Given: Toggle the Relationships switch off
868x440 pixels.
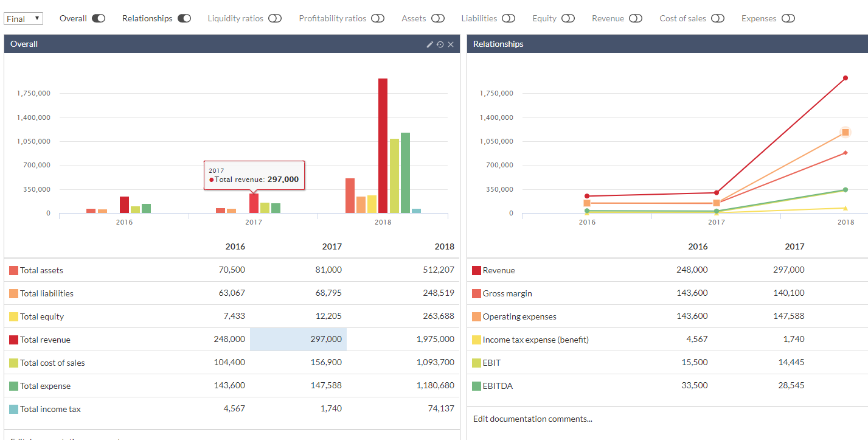Looking at the screenshot, I should (x=184, y=18).
